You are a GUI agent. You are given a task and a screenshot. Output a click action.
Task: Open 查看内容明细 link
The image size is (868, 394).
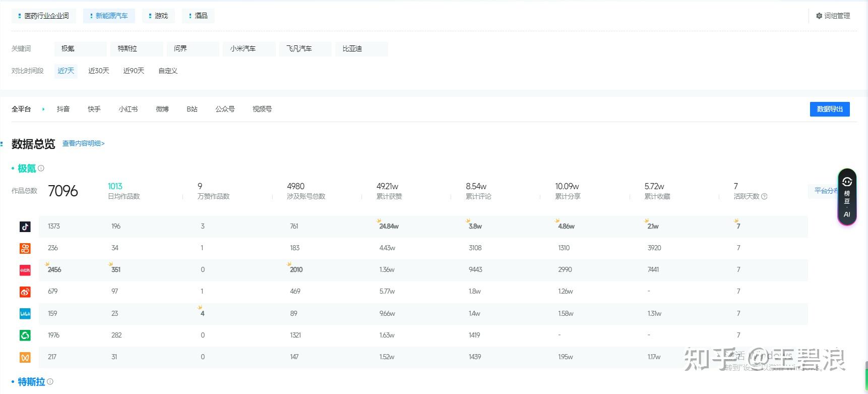[x=84, y=143]
